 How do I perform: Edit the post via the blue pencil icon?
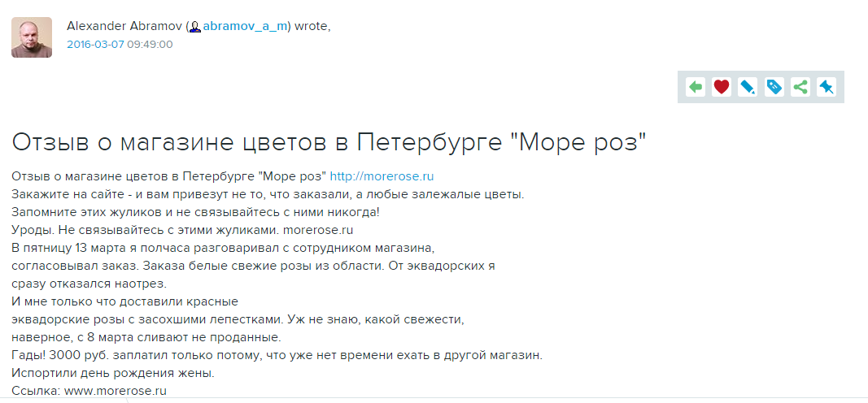click(x=748, y=87)
